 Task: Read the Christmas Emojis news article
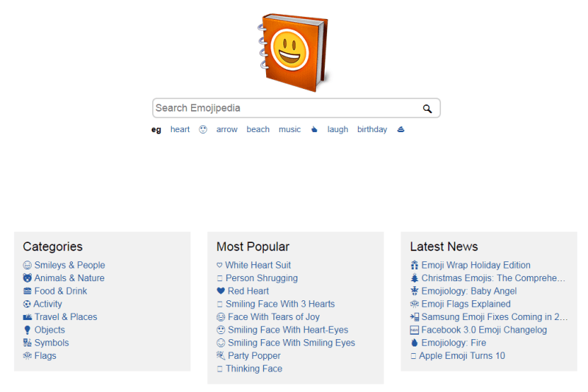tap(493, 278)
